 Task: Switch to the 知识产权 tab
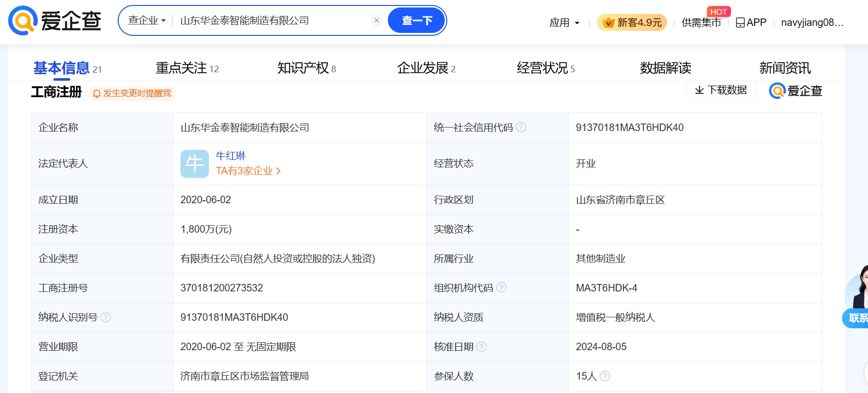307,68
